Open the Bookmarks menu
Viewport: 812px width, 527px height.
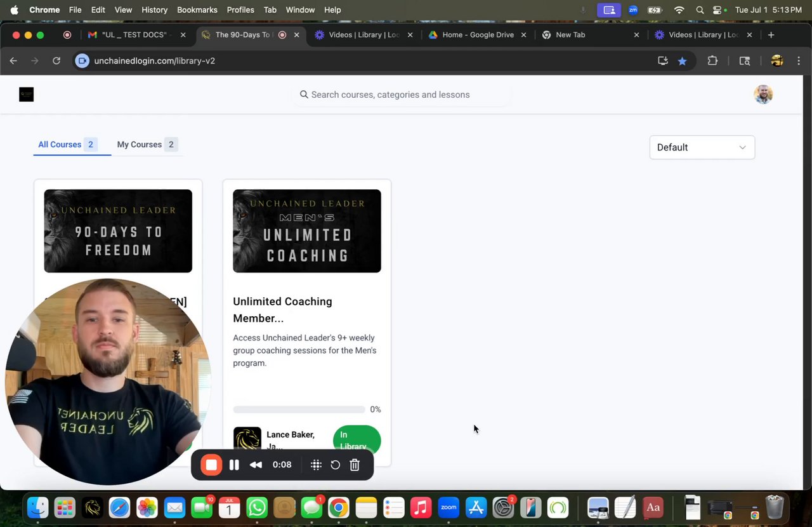(197, 10)
